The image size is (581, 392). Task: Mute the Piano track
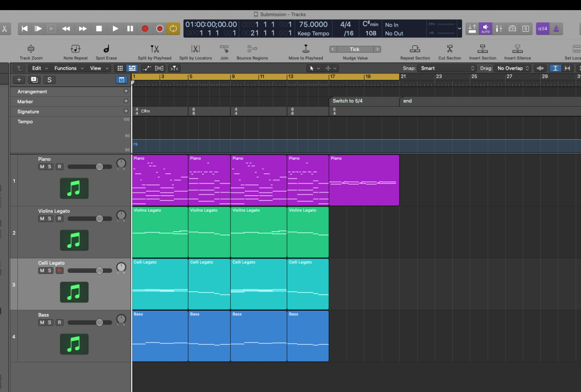point(42,167)
